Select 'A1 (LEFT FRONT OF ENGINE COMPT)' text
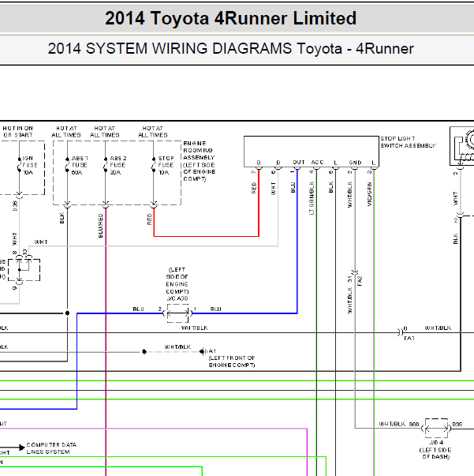474x476 pixels. (231, 358)
